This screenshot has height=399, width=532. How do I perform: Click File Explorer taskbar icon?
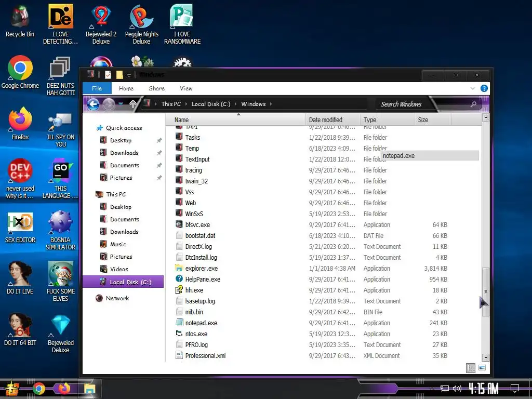click(x=89, y=389)
